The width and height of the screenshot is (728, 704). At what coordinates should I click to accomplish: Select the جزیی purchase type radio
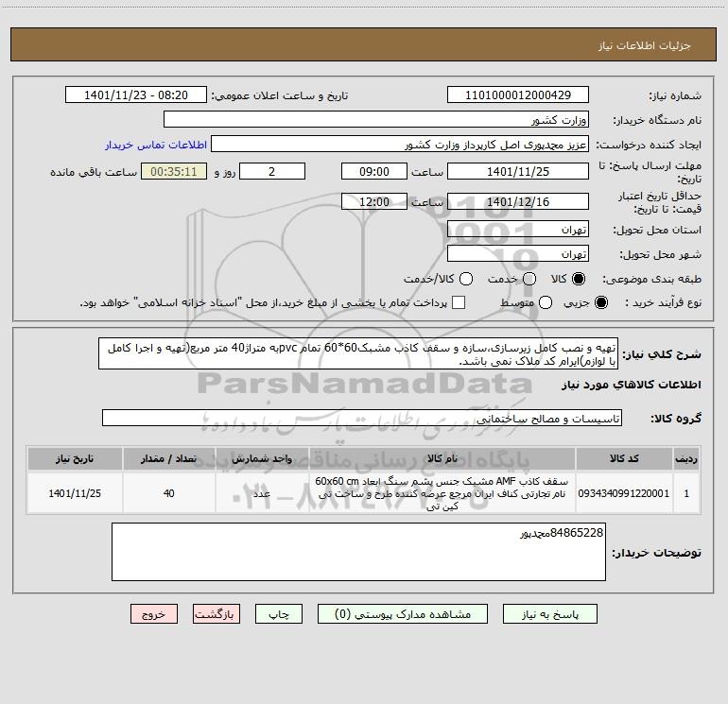click(600, 302)
